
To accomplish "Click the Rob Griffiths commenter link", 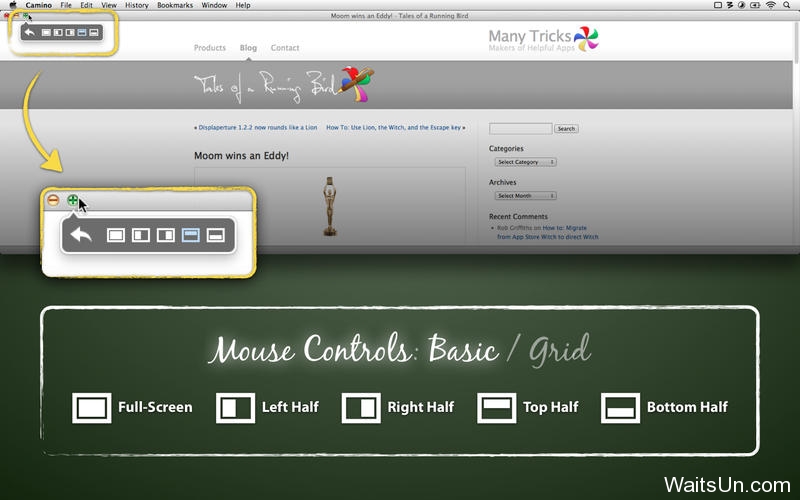I will tap(514, 228).
